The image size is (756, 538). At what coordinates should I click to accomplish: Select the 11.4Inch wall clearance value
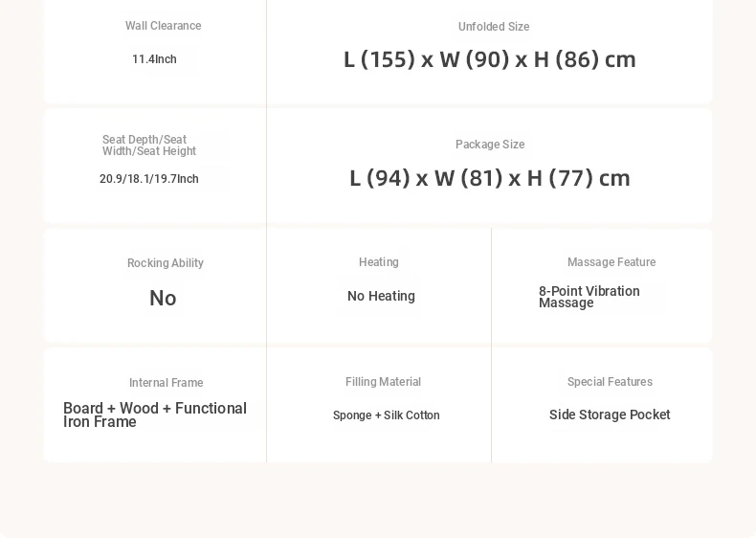154,59
